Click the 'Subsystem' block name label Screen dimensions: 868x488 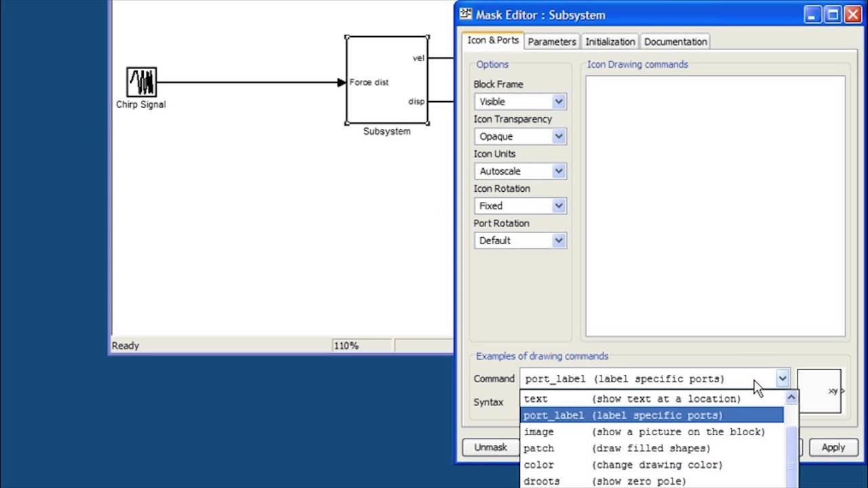tap(387, 131)
